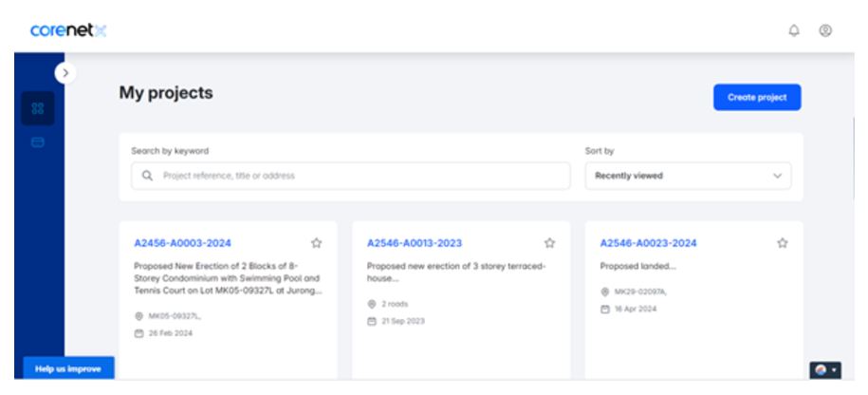This screenshot has height=395, width=868.
Task: Click the flag icon in bottom-right widget
Action: coord(820,369)
